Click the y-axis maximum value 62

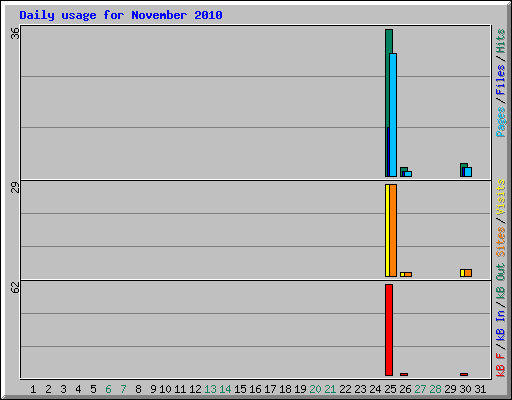click(x=15, y=288)
